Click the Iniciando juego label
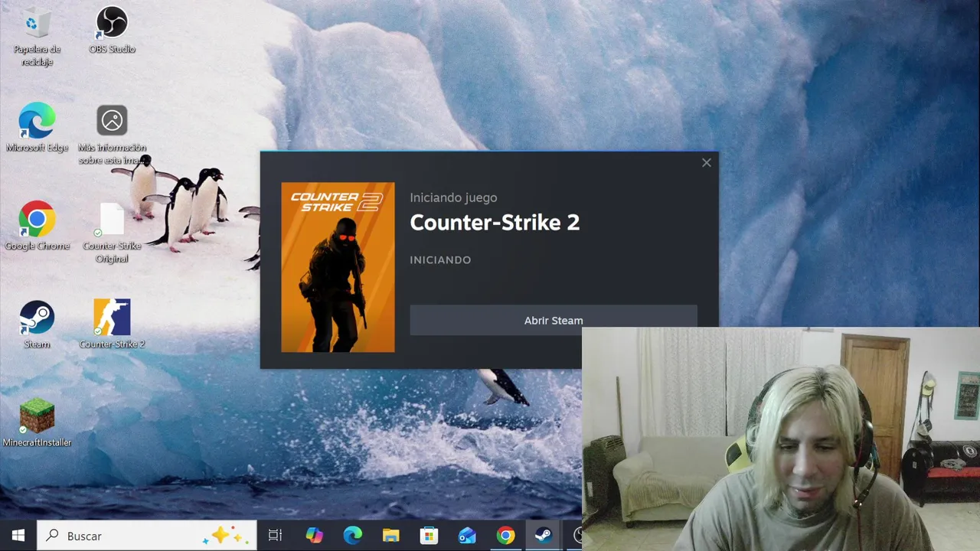Image resolution: width=980 pixels, height=551 pixels. click(x=453, y=197)
